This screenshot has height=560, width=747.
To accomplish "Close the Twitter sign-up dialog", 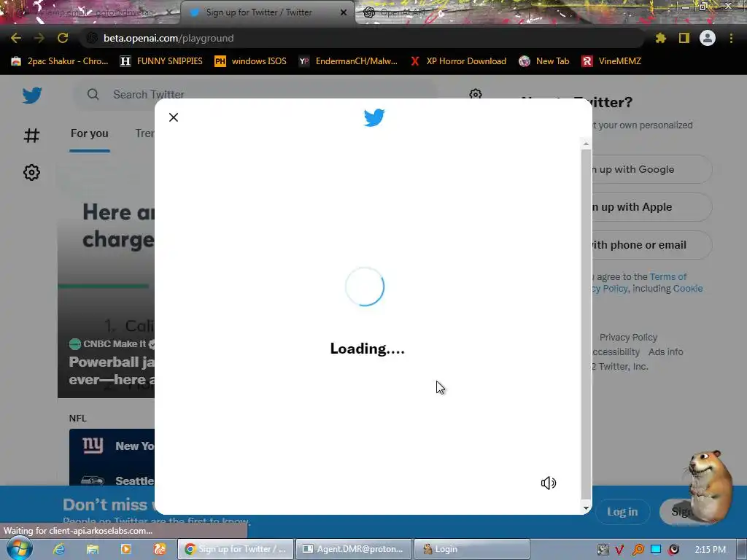I will click(174, 117).
